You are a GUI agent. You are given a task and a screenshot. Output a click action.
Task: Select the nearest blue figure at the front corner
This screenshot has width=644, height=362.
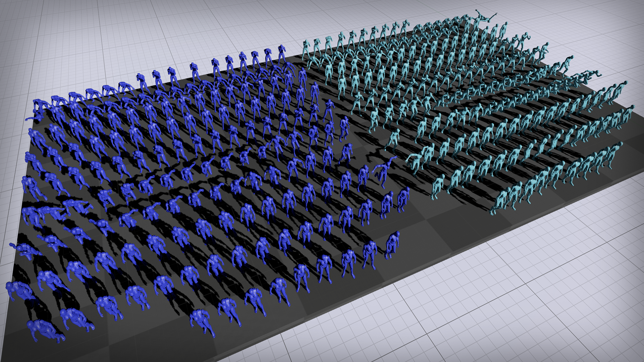tap(44, 330)
